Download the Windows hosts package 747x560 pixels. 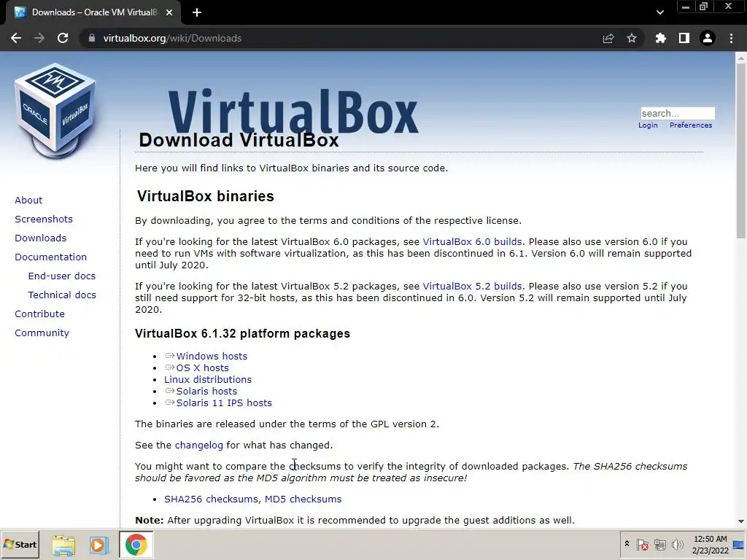coord(212,356)
